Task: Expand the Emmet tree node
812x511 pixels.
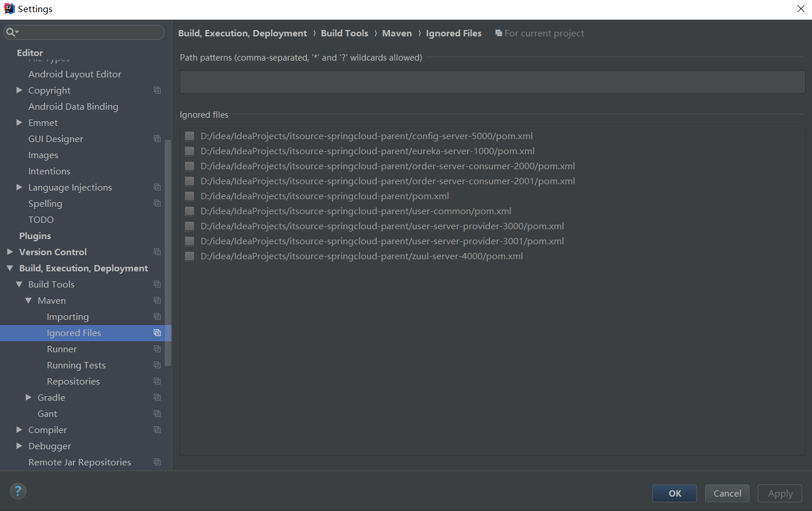Action: pos(19,122)
